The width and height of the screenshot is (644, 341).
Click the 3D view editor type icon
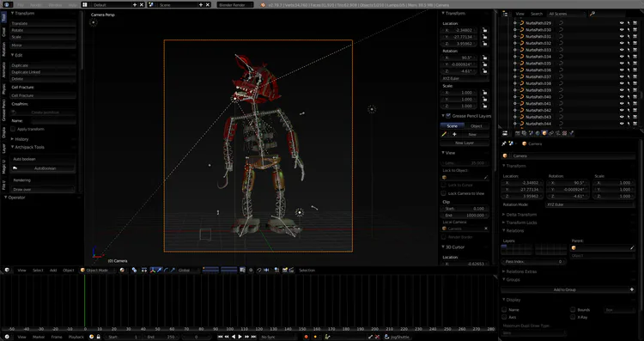coord(7,270)
